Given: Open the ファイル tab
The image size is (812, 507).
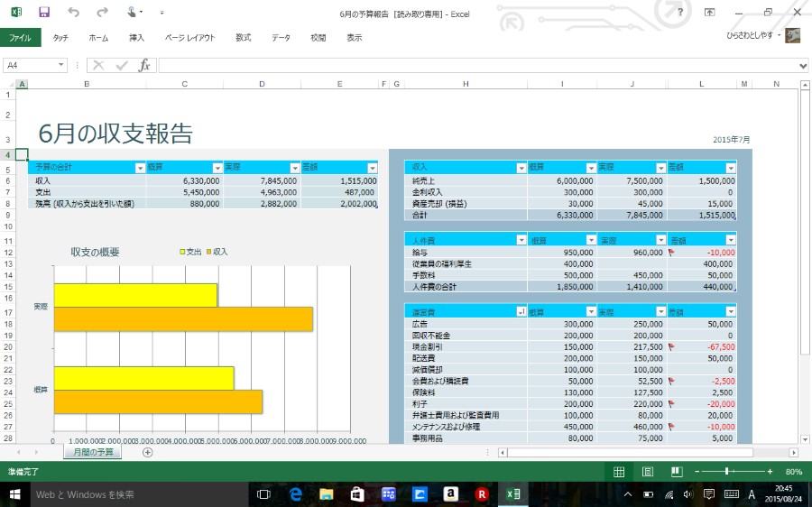Looking at the screenshot, I should [20, 38].
